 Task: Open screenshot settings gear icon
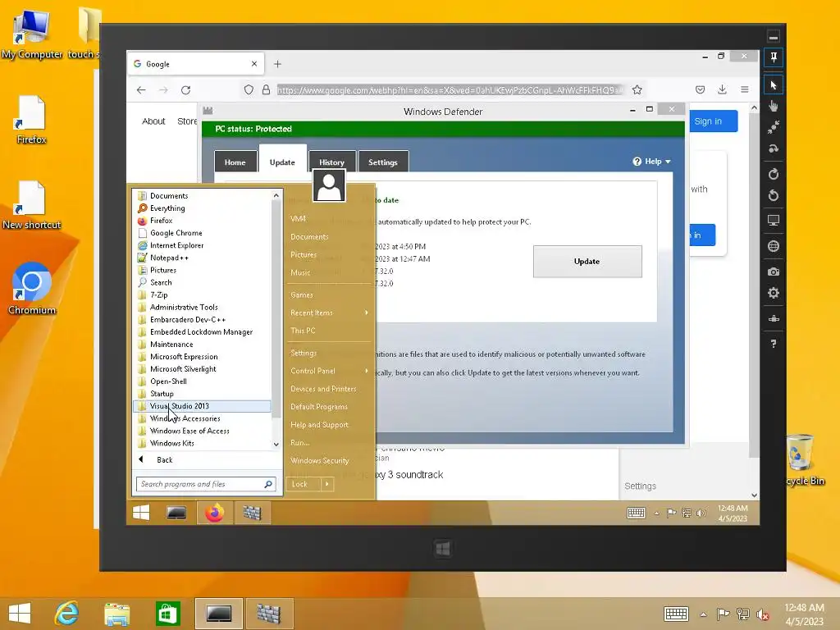[x=774, y=293]
